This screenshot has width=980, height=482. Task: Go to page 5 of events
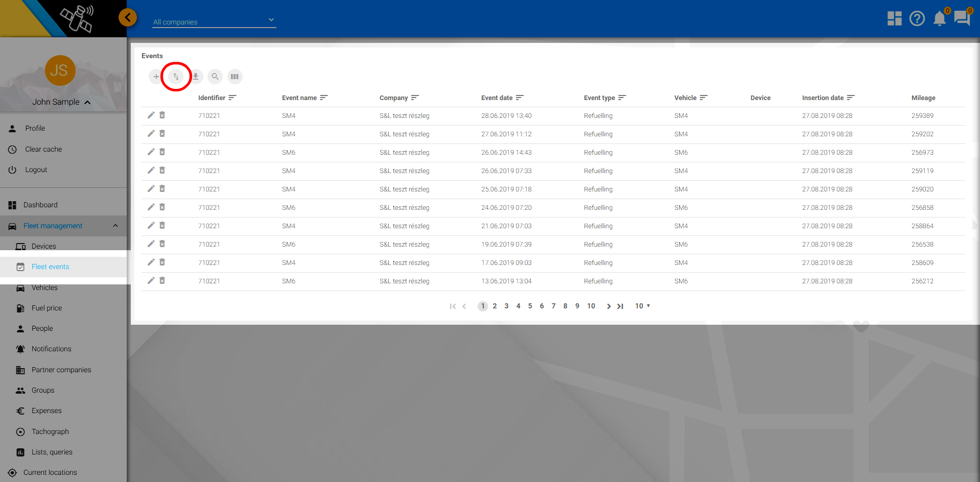530,306
